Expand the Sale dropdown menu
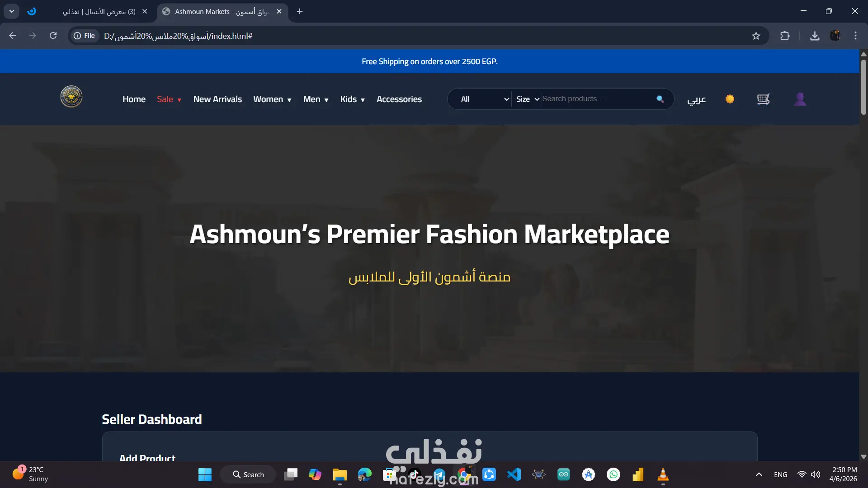Viewport: 868px width, 488px height. pos(169,99)
